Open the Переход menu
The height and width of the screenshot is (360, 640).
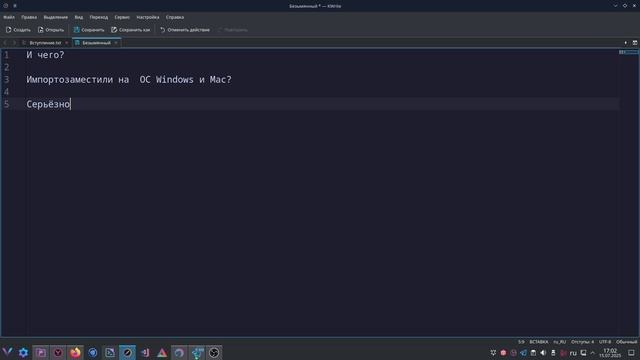pyautogui.click(x=99, y=17)
